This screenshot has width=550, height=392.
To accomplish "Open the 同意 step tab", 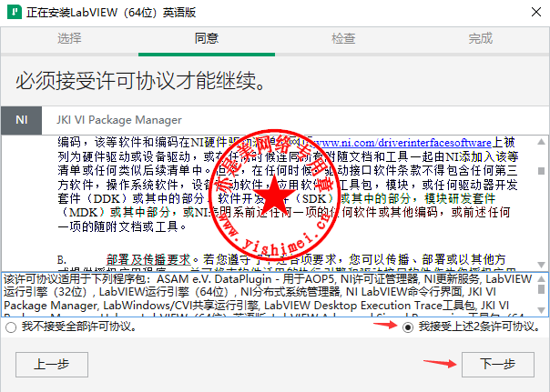I will click(207, 38).
